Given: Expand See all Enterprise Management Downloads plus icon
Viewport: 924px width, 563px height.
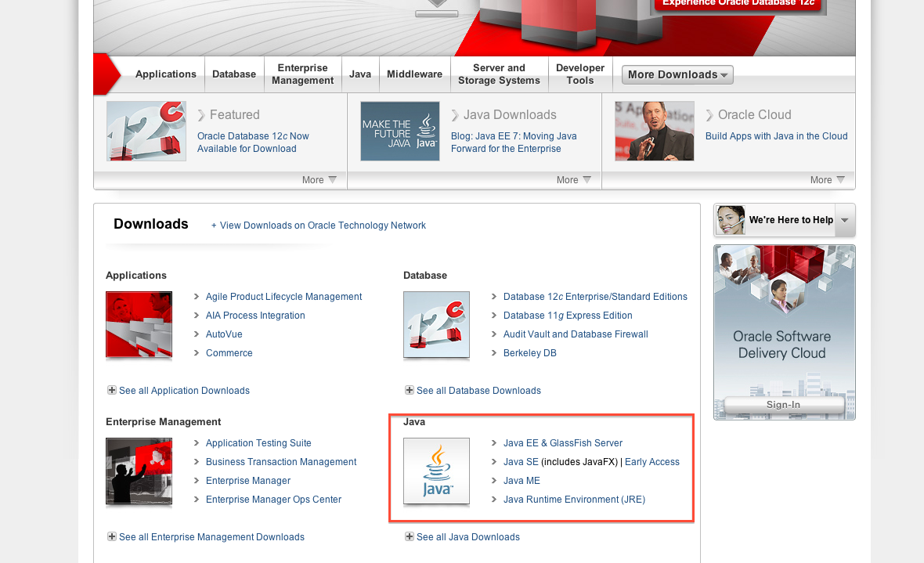Looking at the screenshot, I should 111,536.
